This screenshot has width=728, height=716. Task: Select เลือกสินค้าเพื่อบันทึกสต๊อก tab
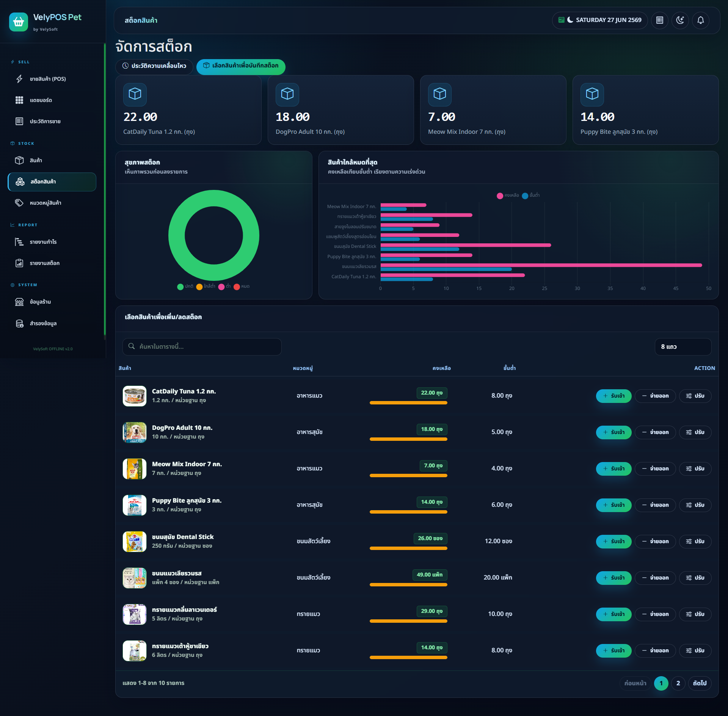tap(241, 66)
